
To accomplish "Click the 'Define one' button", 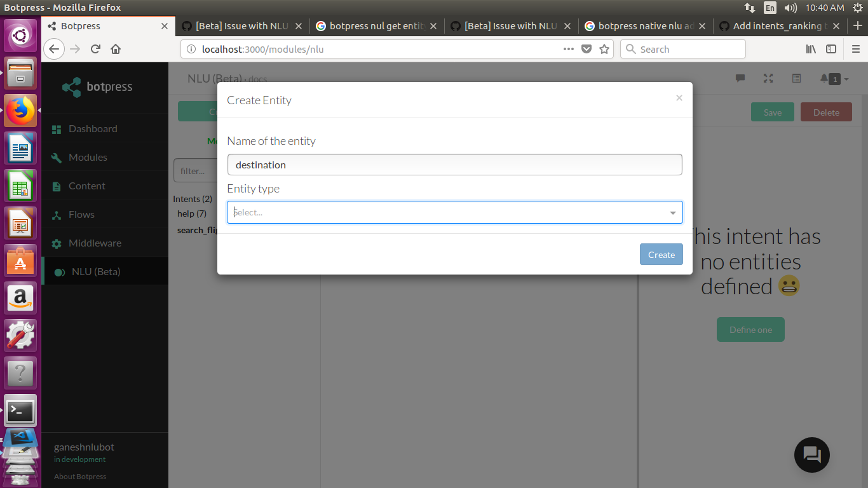I will (750, 329).
